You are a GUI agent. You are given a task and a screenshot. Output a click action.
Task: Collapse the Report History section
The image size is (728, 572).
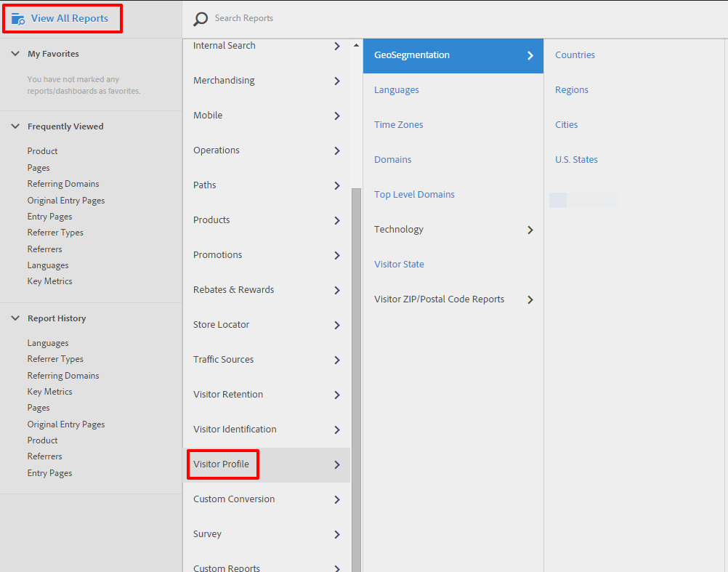pyautogui.click(x=15, y=318)
